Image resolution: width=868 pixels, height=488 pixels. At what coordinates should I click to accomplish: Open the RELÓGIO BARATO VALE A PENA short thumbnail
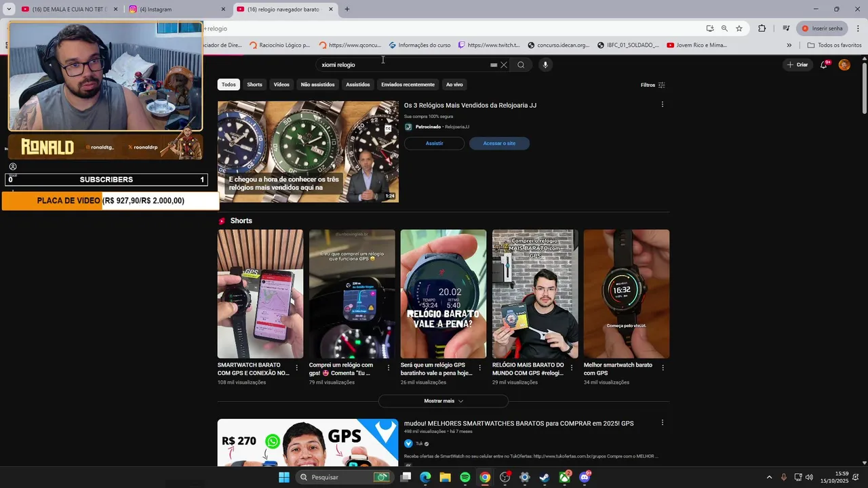[x=443, y=293]
